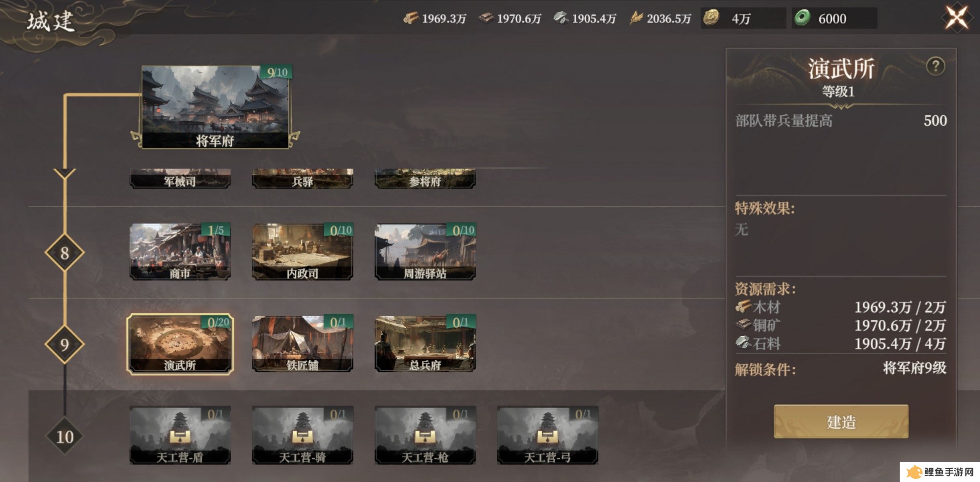Click the 建造 build button
This screenshot has width=980, height=482.
[841, 421]
